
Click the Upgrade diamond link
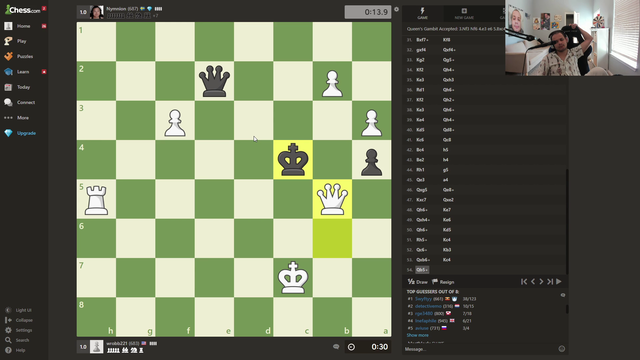coord(26,133)
